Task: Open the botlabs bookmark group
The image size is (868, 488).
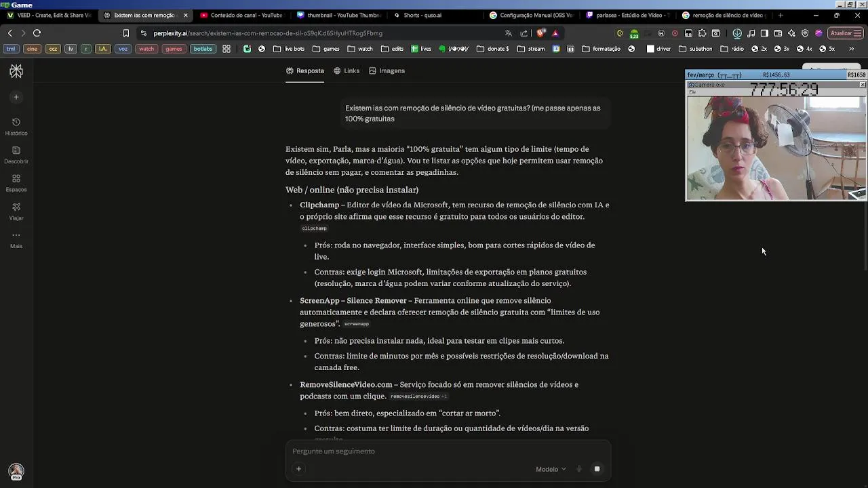Action: (203, 49)
